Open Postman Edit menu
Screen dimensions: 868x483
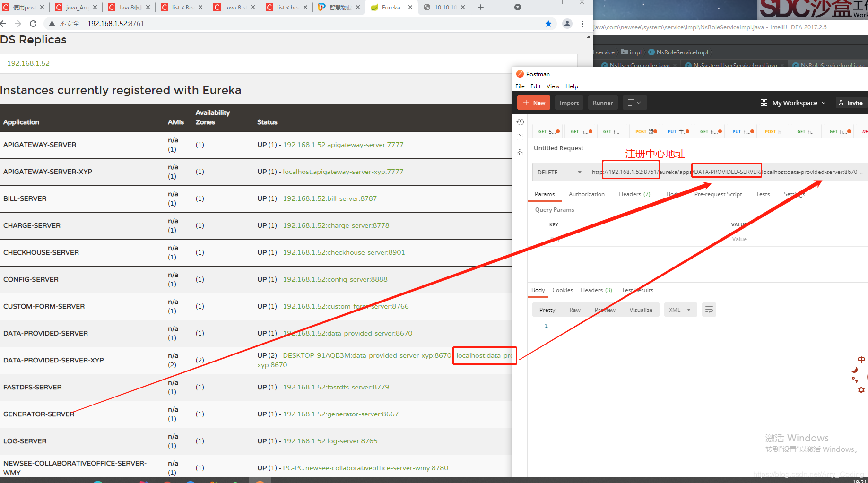pos(535,86)
